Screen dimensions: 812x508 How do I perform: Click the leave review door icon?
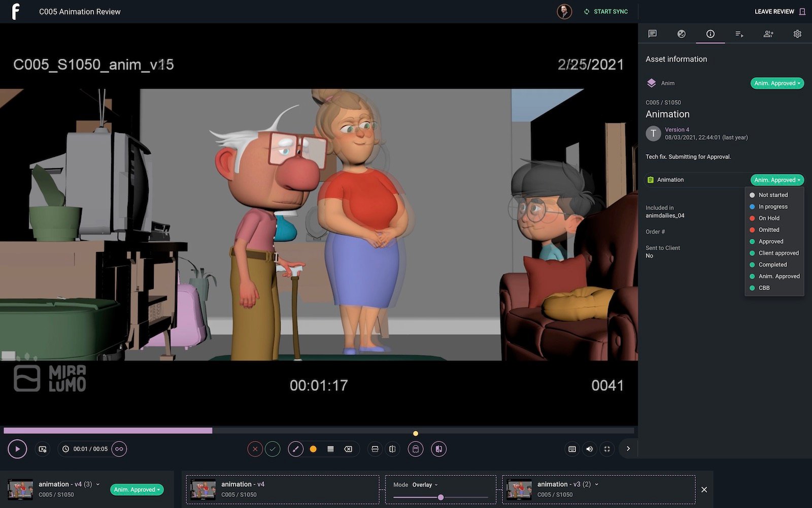(x=802, y=11)
